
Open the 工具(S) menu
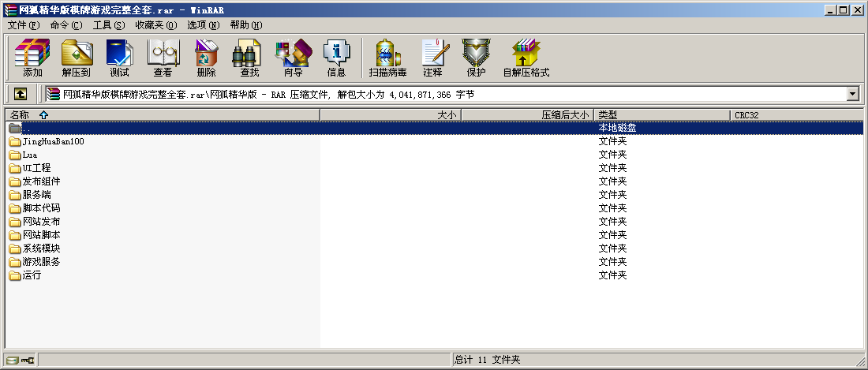pyautogui.click(x=109, y=25)
